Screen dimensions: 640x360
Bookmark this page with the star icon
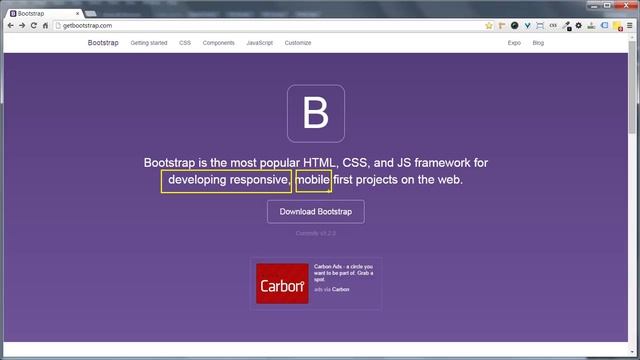click(x=489, y=25)
